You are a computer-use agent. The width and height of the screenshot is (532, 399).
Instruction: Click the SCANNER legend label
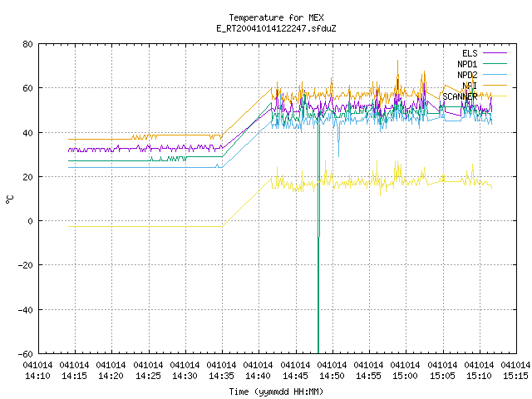pyautogui.click(x=460, y=96)
